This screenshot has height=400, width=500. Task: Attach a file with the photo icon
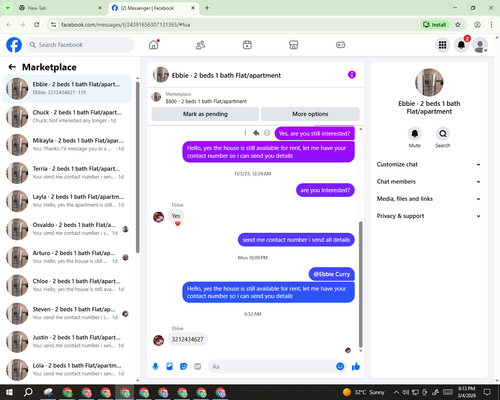pyautogui.click(x=170, y=367)
